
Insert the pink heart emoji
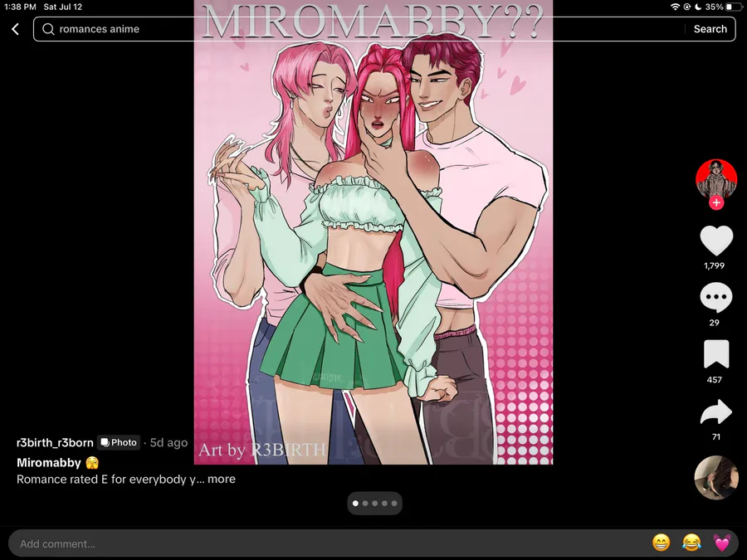[722, 543]
